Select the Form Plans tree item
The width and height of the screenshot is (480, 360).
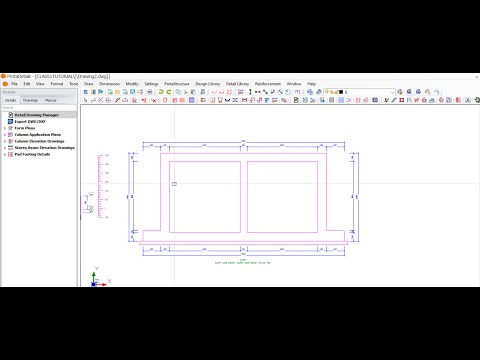25,128
